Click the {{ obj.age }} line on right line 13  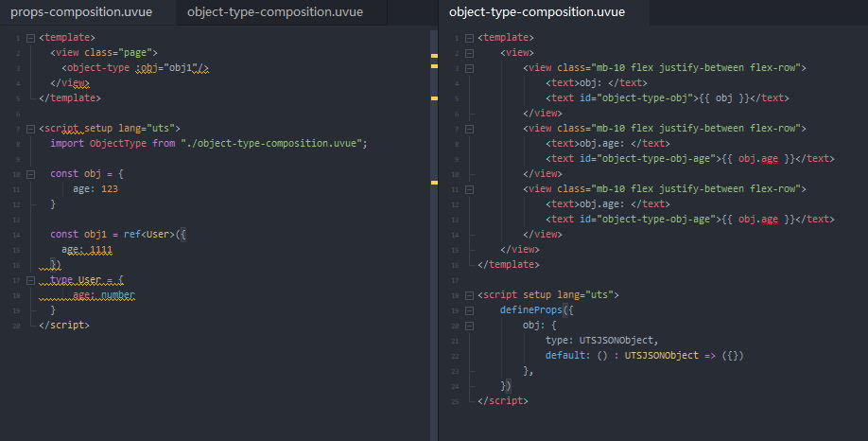click(x=689, y=220)
